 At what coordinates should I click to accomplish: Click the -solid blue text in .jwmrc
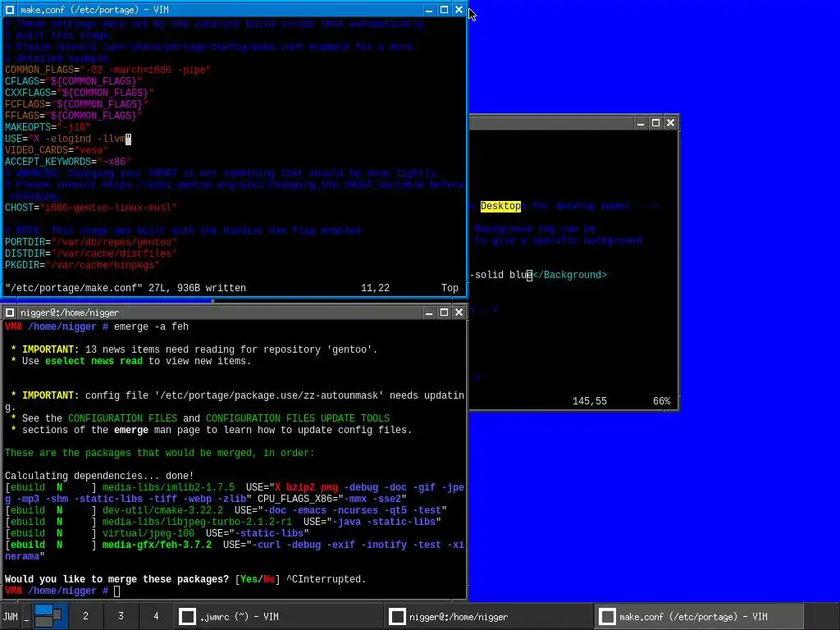[x=501, y=275]
